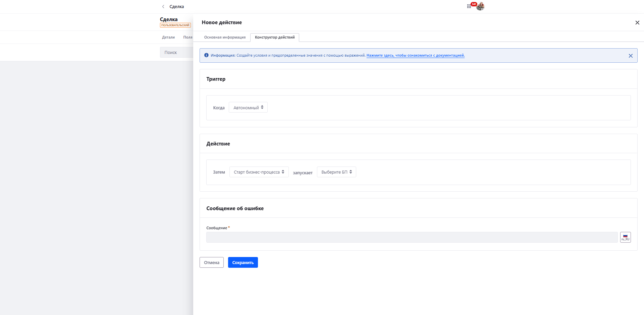Focus the Сообщение error text field

coord(412,237)
